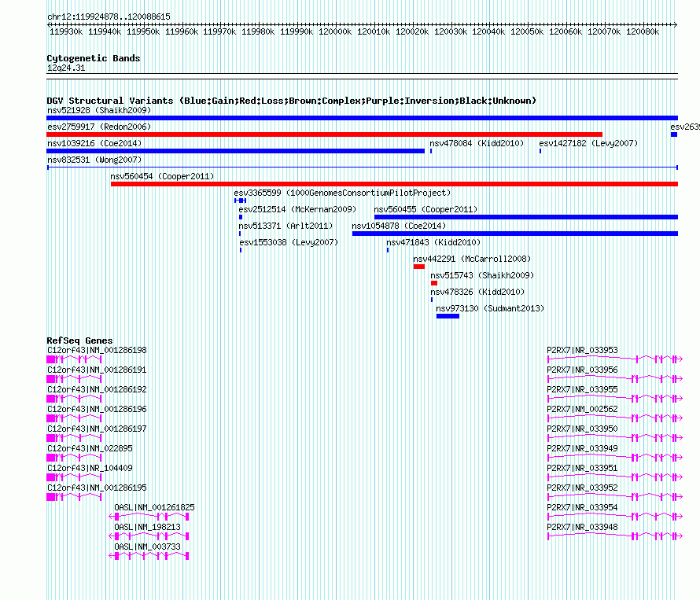Open C12orf43|NM_001286197 transcript label

click(x=97, y=429)
